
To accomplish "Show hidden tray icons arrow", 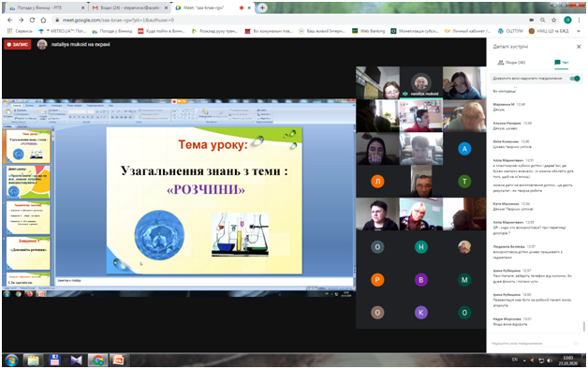I will click(x=524, y=361).
